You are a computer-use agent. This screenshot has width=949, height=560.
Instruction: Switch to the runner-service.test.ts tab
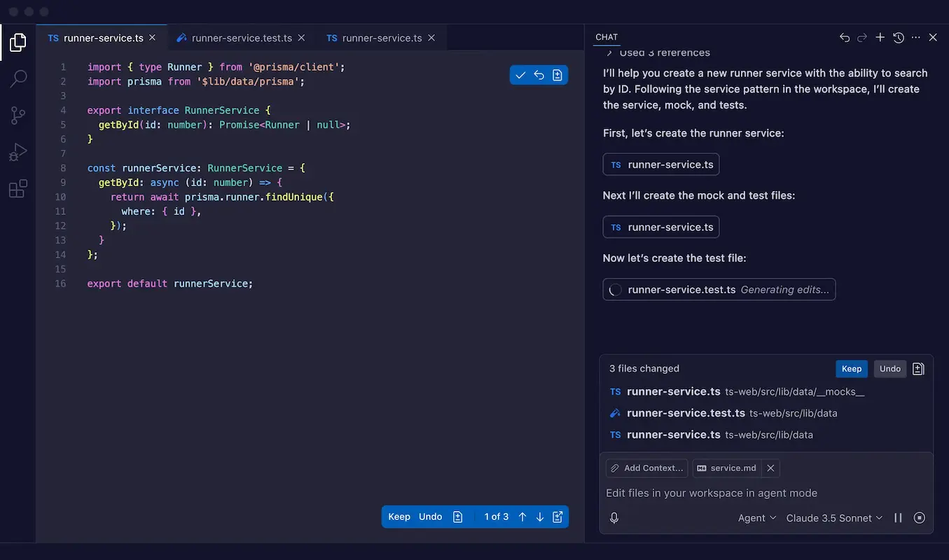pyautogui.click(x=241, y=38)
